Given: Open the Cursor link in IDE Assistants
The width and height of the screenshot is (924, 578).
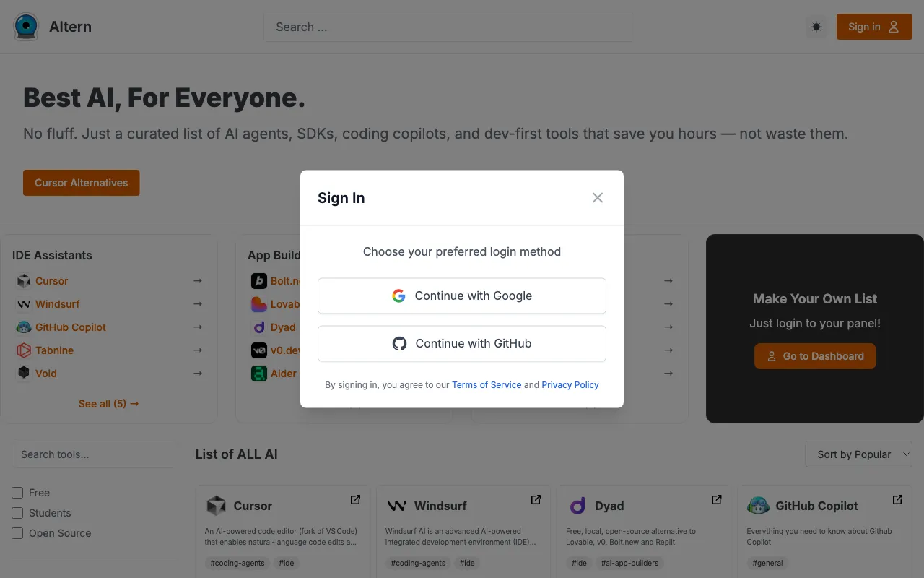Looking at the screenshot, I should click(52, 281).
